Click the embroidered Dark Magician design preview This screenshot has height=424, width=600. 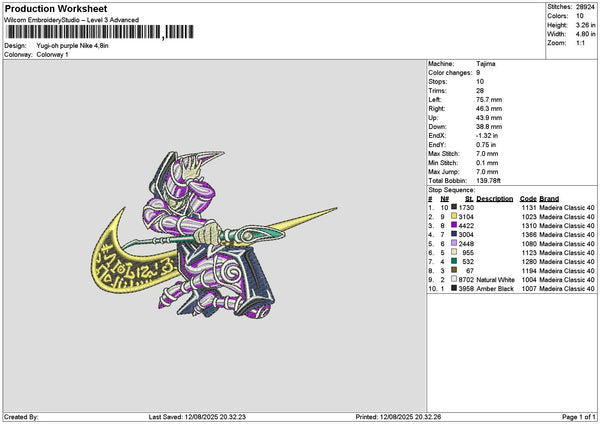pyautogui.click(x=214, y=236)
